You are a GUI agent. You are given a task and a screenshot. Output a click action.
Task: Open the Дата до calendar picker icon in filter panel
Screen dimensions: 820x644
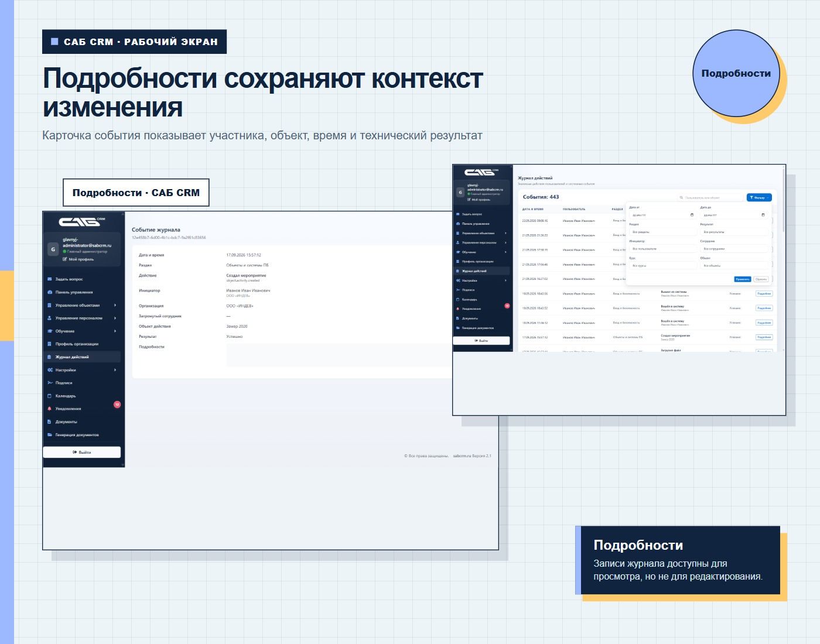pos(763,215)
